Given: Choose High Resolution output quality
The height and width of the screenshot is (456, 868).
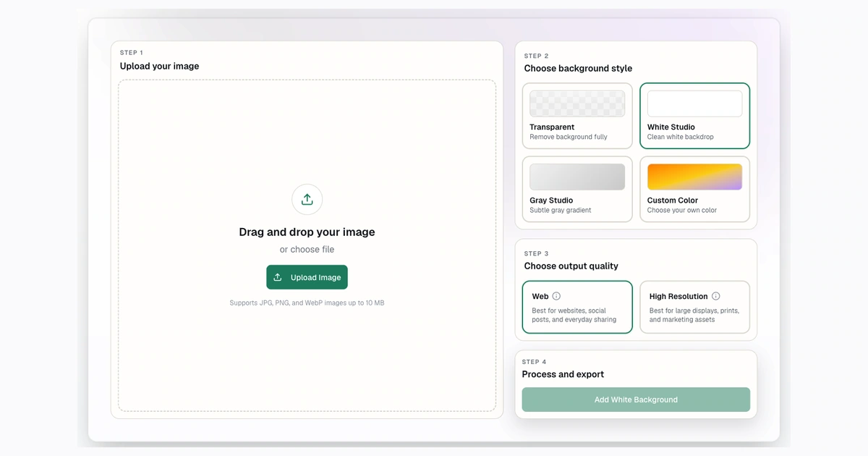Looking at the screenshot, I should (x=694, y=308).
